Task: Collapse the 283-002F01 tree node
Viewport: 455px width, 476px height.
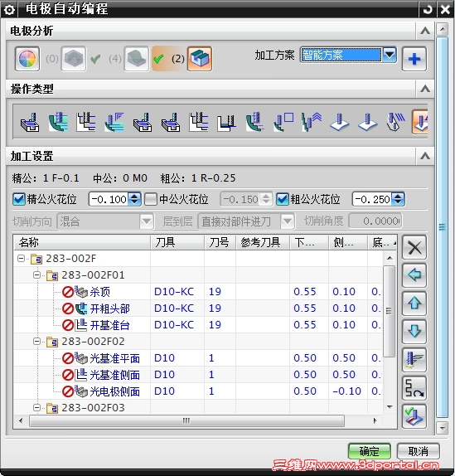Action: pyautogui.click(x=37, y=275)
